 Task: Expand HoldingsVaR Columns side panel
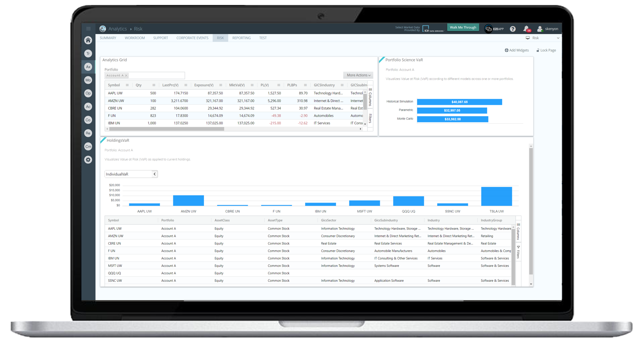coord(518,231)
